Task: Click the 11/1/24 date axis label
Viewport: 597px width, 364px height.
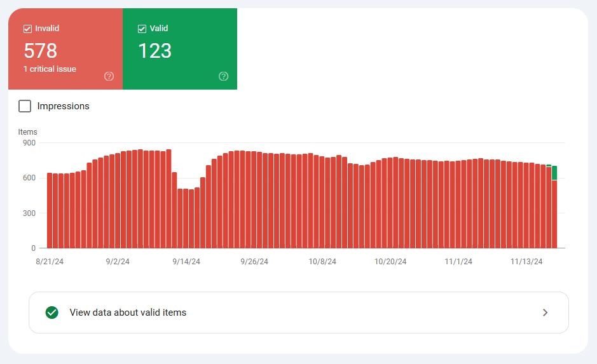Action: [458, 261]
